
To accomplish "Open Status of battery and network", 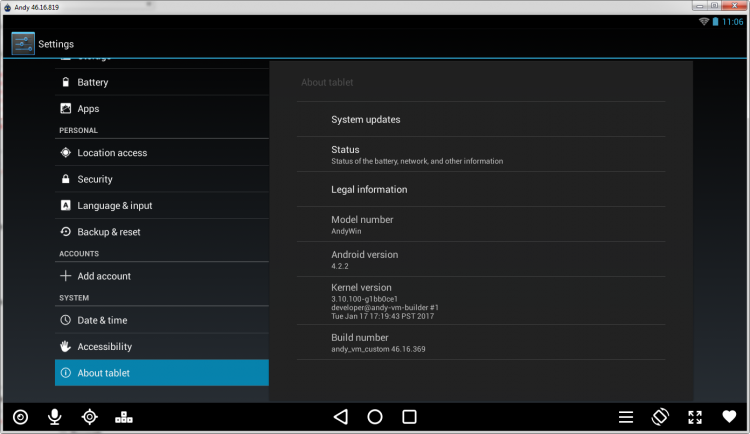I will click(x=481, y=154).
